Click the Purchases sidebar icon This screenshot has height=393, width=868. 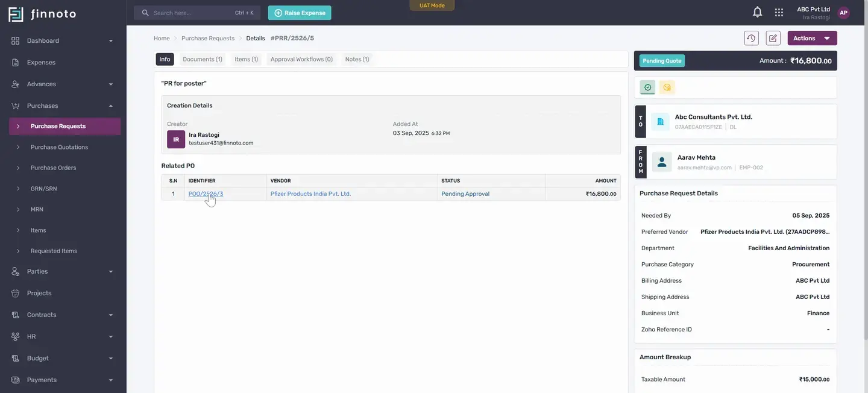point(16,105)
